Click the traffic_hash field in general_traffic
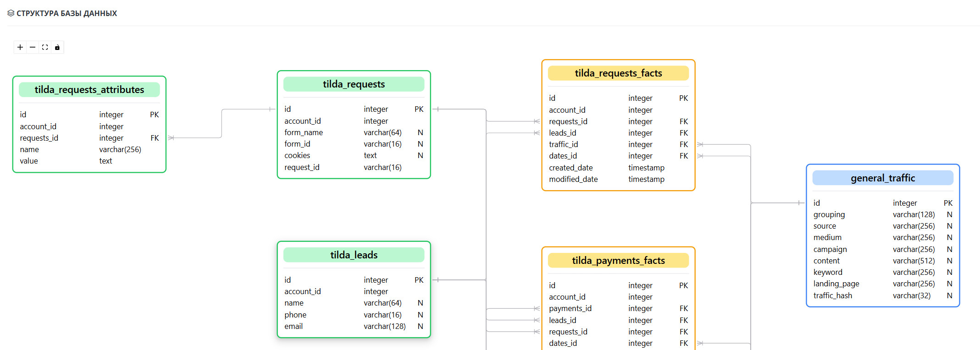 [833, 295]
